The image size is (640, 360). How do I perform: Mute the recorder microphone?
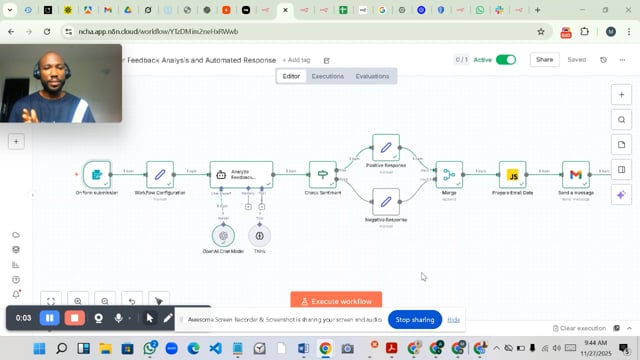click(118, 318)
